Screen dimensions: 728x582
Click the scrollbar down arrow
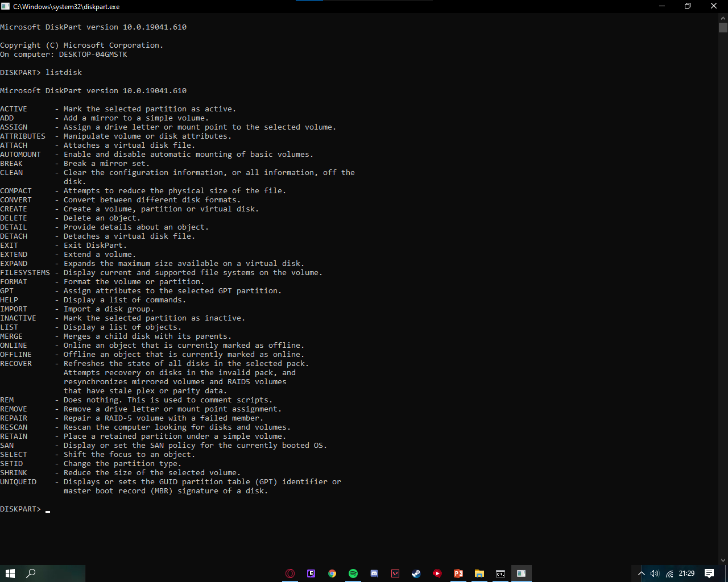723,560
